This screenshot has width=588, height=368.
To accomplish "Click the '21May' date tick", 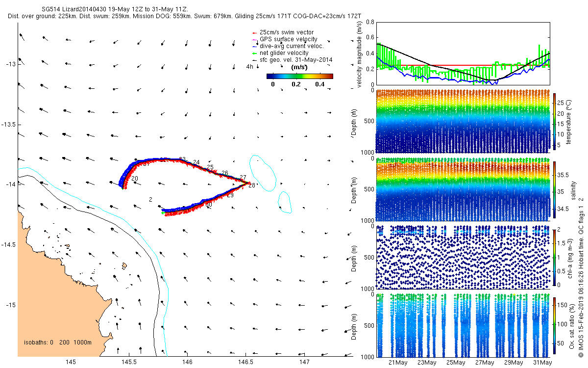I will point(398,363).
